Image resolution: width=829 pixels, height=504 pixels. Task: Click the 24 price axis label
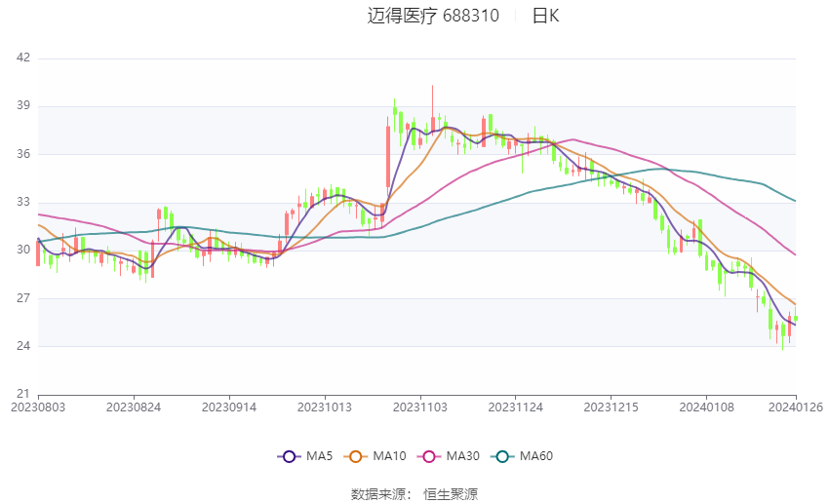pyautogui.click(x=23, y=346)
